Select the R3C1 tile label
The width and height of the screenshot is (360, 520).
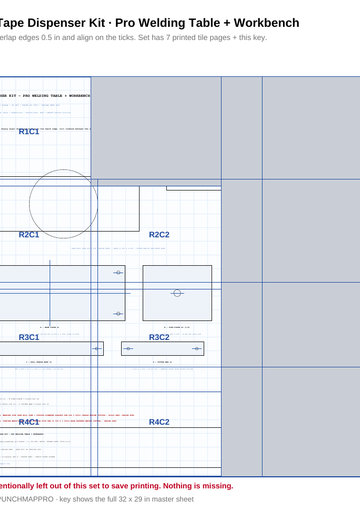pos(29,337)
